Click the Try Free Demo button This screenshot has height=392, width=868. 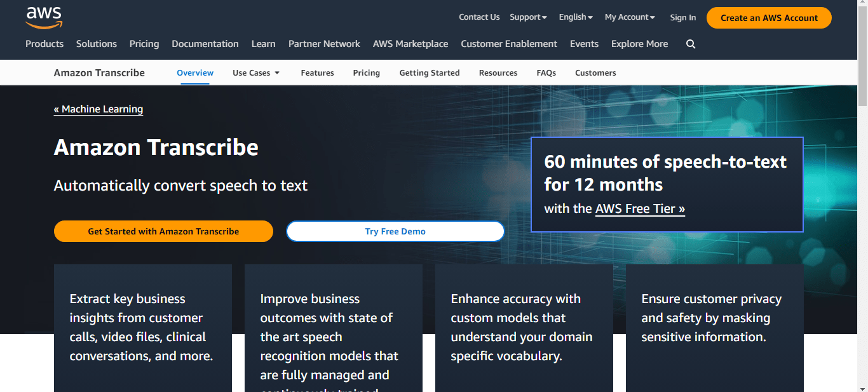(395, 231)
